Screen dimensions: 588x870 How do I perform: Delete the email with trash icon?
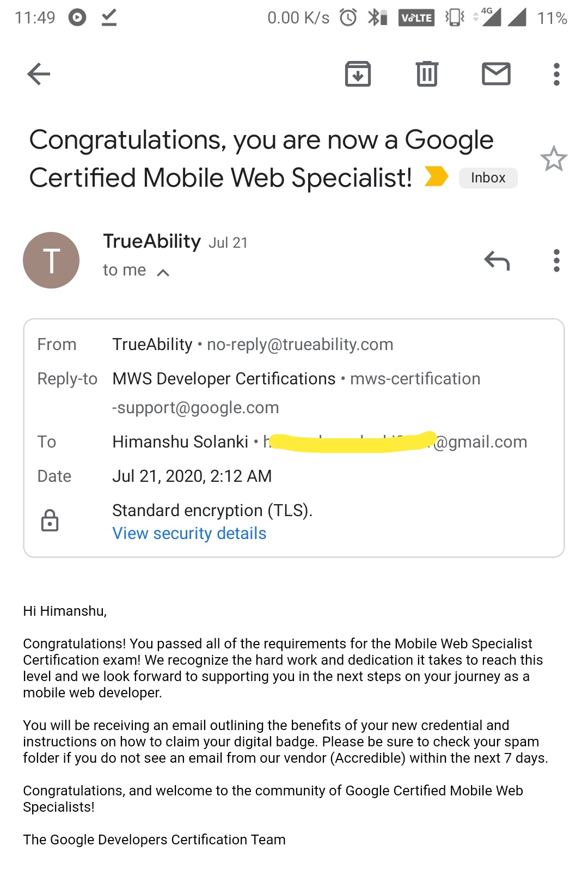(x=427, y=74)
